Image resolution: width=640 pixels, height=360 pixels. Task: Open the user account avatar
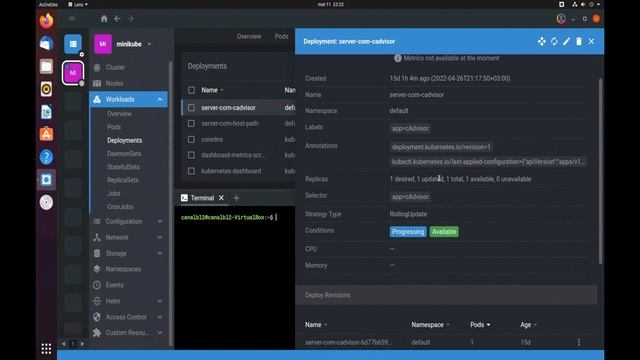point(561,19)
